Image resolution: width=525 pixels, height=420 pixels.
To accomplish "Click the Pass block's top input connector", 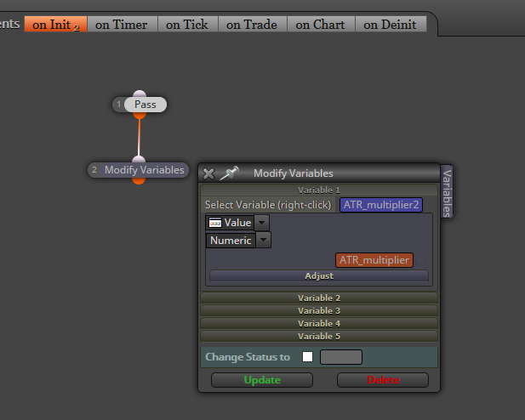I will tap(140, 94).
